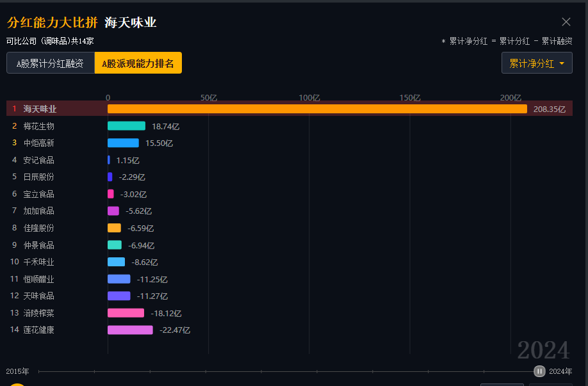Screen dimensions: 588x386
Task: Select the 涪陵榨菜 company name
Action: coord(38,313)
